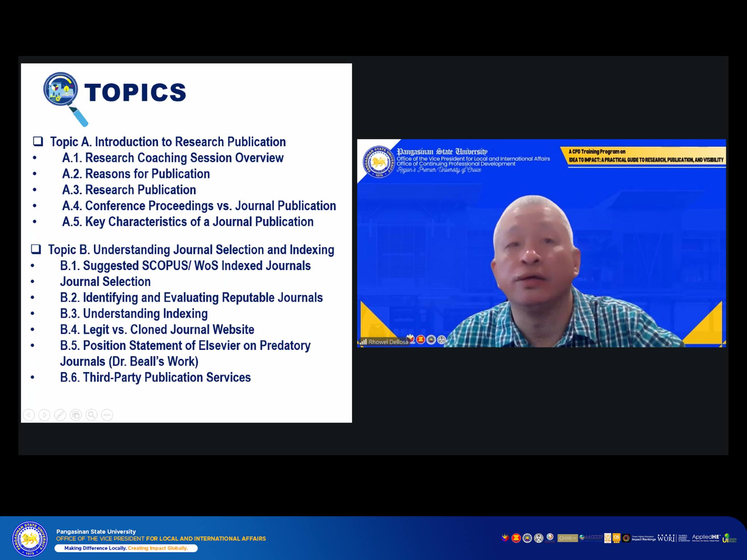Viewport: 747px width, 560px height.
Task: Click the next slide arrow button
Action: (x=44, y=415)
